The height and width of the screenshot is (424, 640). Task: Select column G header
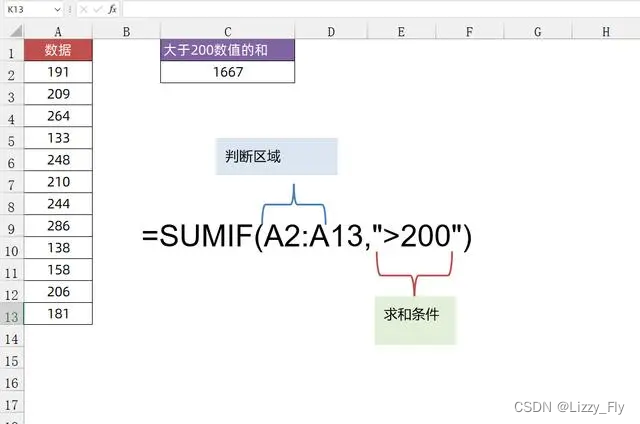tap(538, 31)
